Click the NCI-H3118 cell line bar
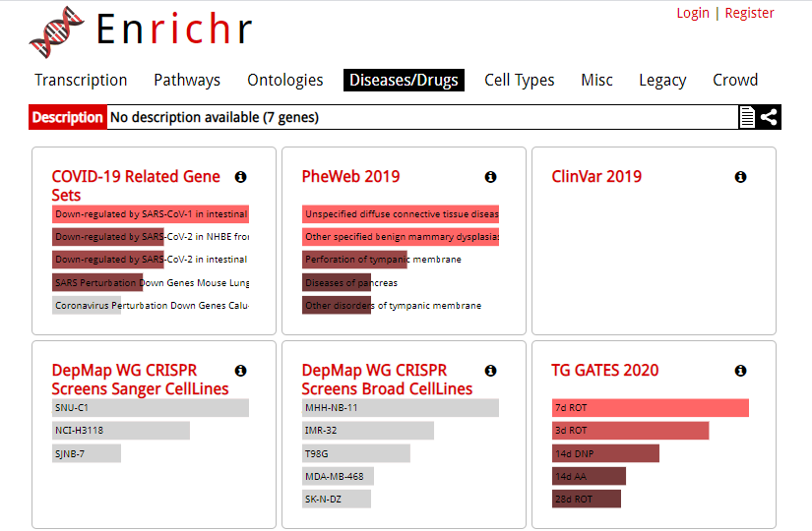The width and height of the screenshot is (812, 531). 121,431
